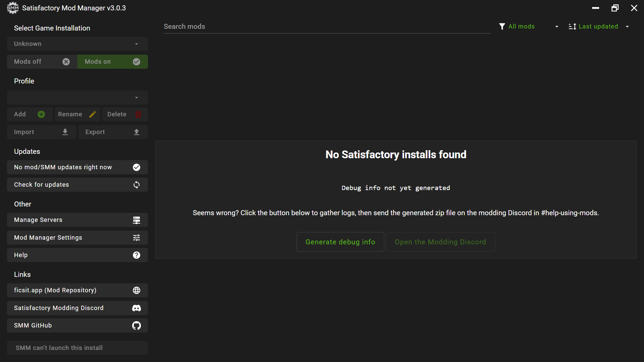Check for updates
The height and width of the screenshot is (362, 644).
(77, 185)
